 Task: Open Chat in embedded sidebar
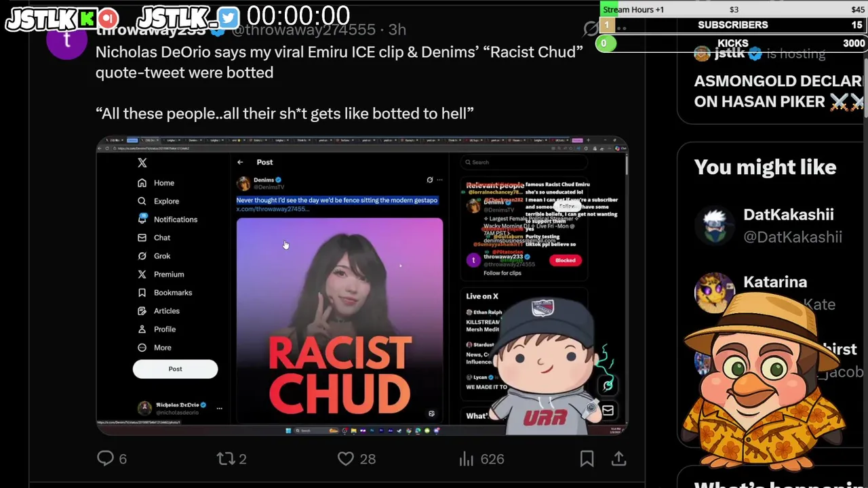[x=154, y=238]
